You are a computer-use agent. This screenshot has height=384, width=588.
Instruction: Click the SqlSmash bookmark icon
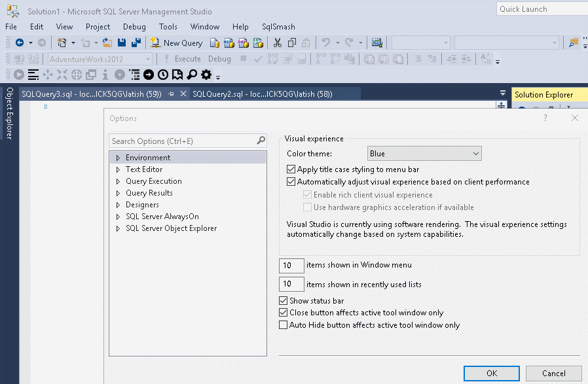177,75
